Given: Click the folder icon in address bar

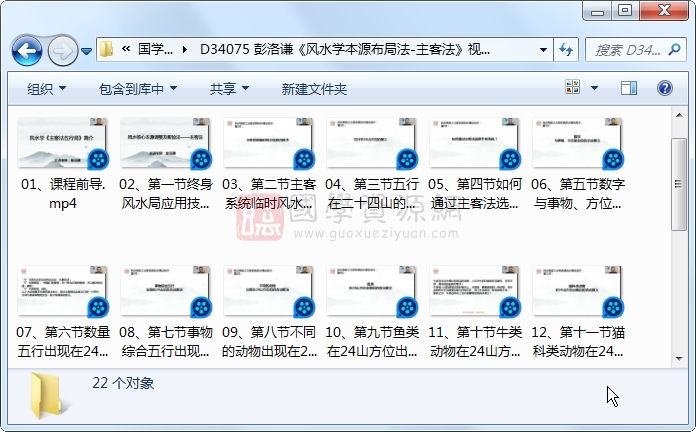Looking at the screenshot, I should (107, 49).
